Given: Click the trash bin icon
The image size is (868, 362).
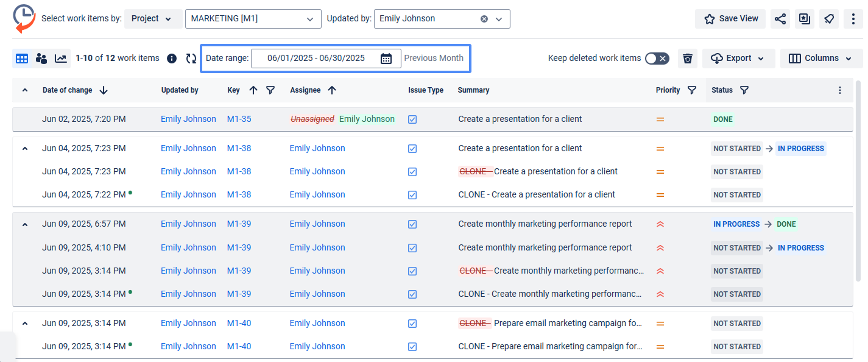Looking at the screenshot, I should (x=688, y=59).
